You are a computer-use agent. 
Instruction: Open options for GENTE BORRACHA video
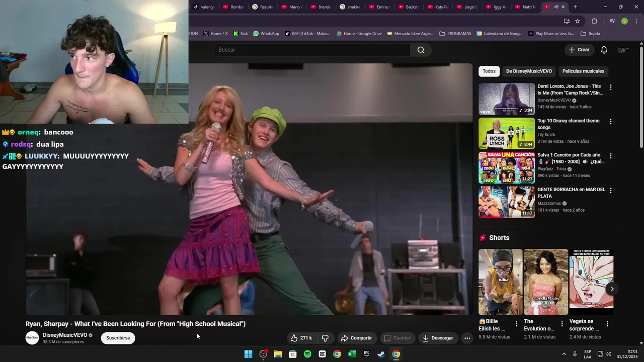[x=611, y=191]
